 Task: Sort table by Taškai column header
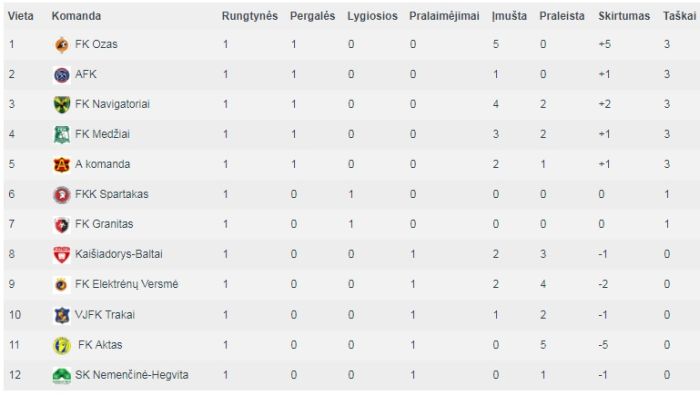[679, 16]
